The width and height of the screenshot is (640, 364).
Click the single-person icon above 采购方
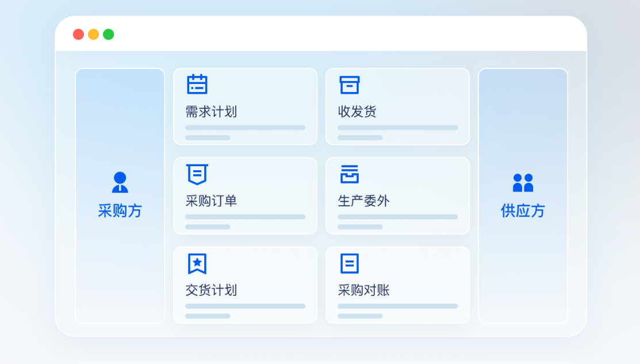(x=120, y=182)
